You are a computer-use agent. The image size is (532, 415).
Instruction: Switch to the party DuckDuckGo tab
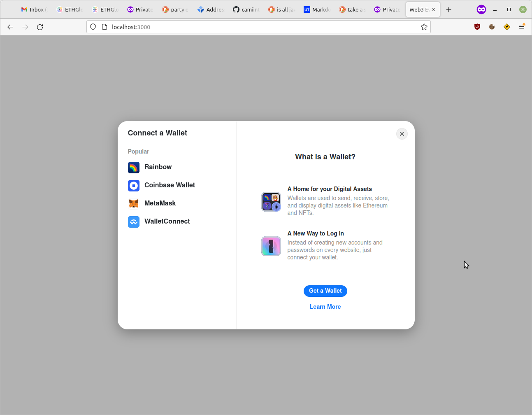point(176,9)
